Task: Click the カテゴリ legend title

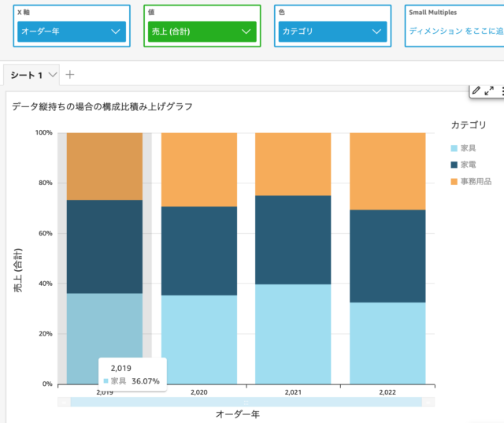Action: point(469,124)
